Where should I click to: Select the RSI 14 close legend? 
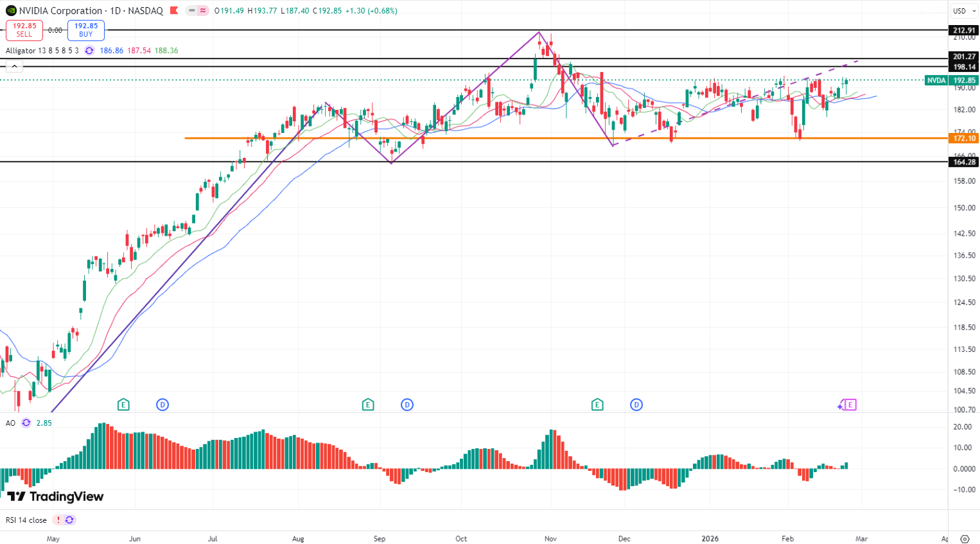pos(26,520)
